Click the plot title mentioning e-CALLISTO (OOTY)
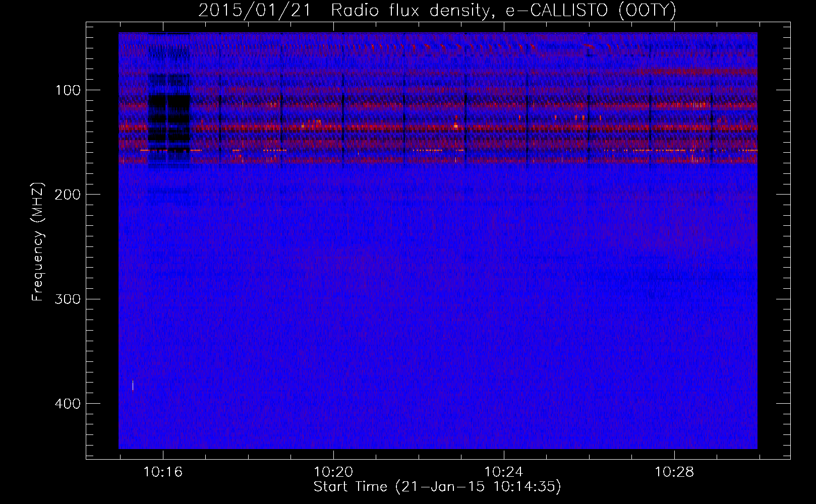 pos(437,10)
